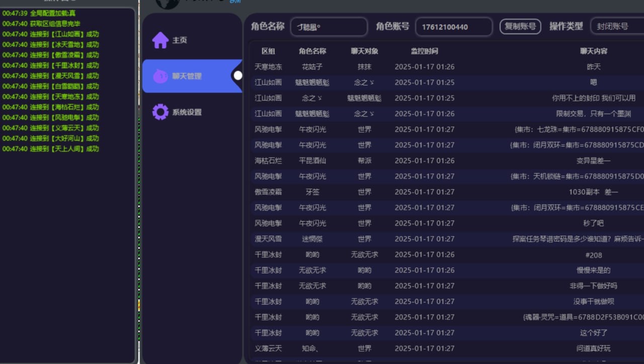Focus the 角色账号 field showing 17612100440

tap(454, 27)
